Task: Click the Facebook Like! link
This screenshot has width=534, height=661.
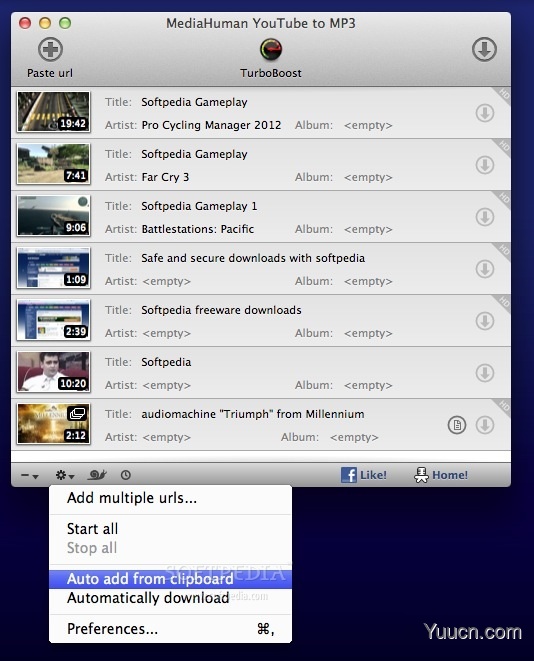Action: point(364,475)
